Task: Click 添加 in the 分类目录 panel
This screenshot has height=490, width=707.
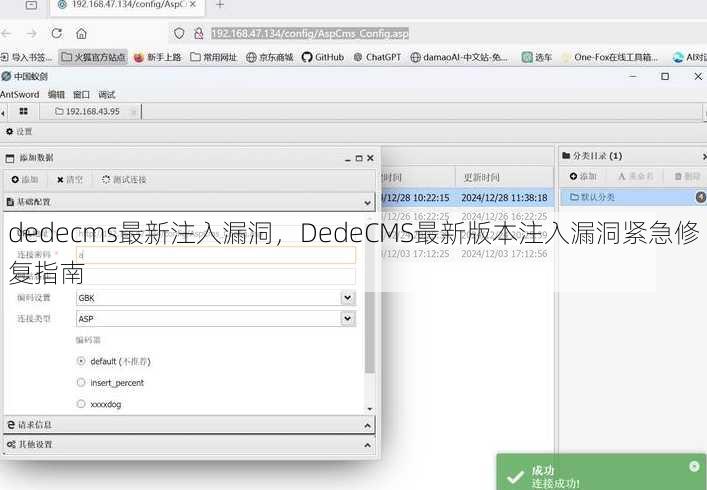Action: point(583,176)
